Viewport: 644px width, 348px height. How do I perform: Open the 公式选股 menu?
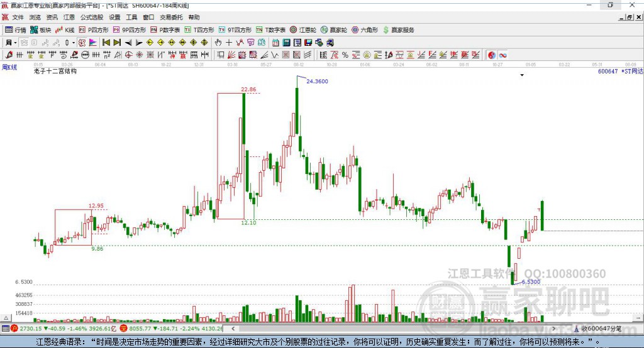point(92,17)
